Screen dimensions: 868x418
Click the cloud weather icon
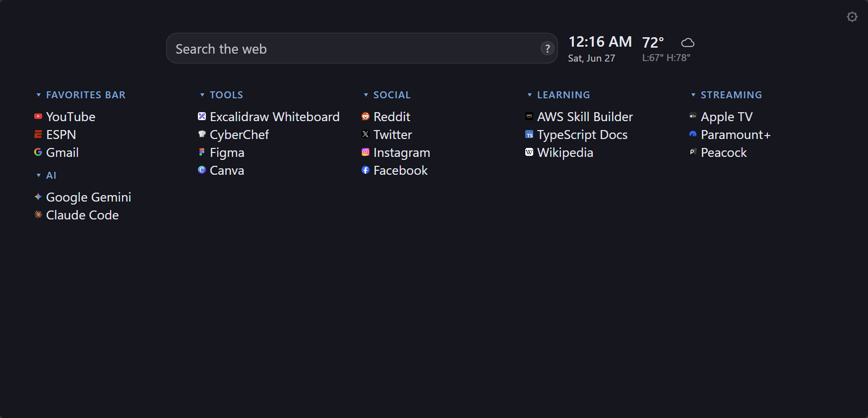point(687,43)
